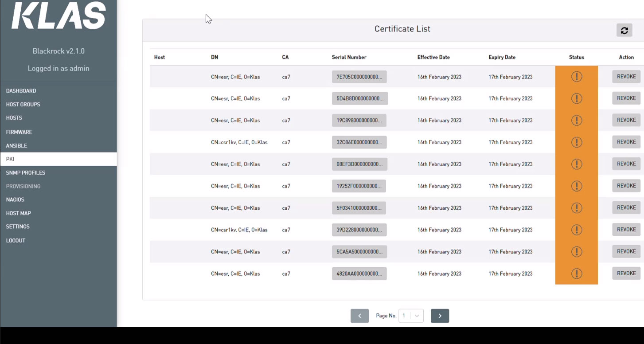Go to next page arrow
The height and width of the screenshot is (344, 644).
click(x=440, y=316)
